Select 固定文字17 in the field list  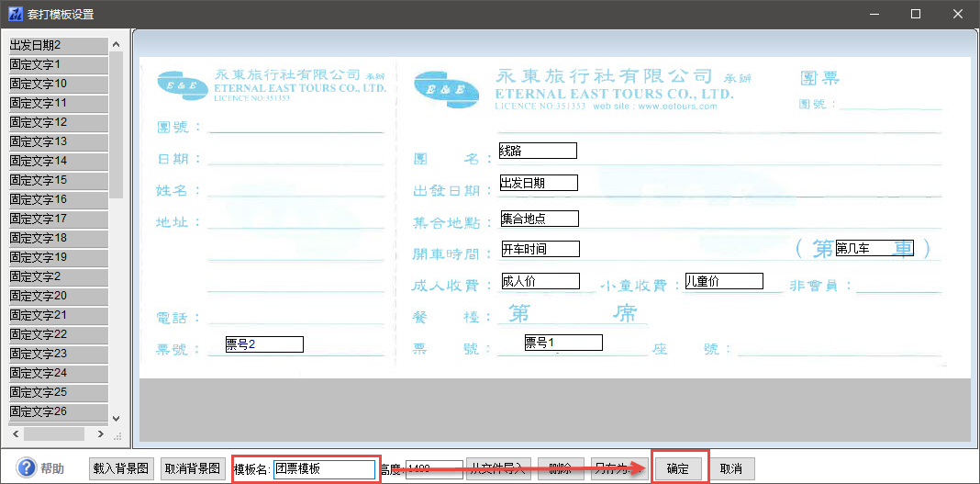(58, 219)
